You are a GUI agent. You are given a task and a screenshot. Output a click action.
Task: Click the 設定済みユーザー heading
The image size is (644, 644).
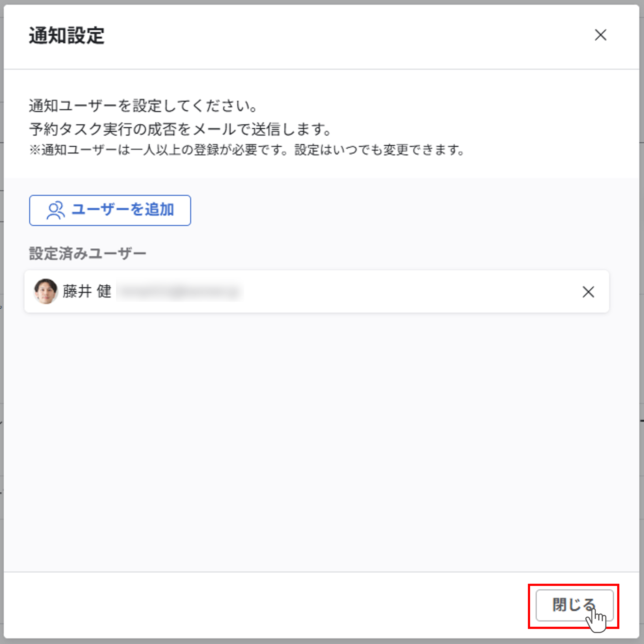(88, 253)
